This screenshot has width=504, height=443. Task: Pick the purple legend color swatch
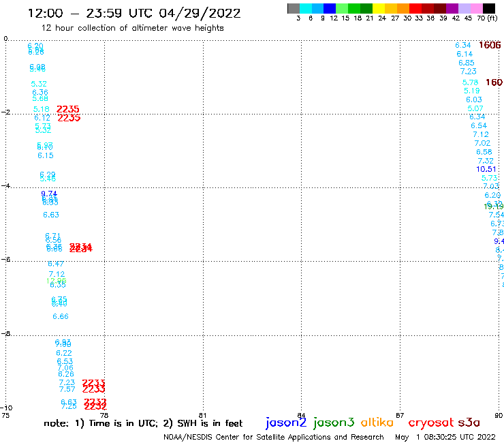click(x=452, y=8)
